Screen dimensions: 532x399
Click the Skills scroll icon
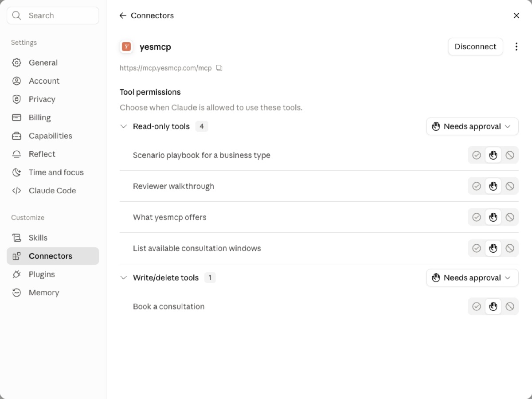coord(17,238)
